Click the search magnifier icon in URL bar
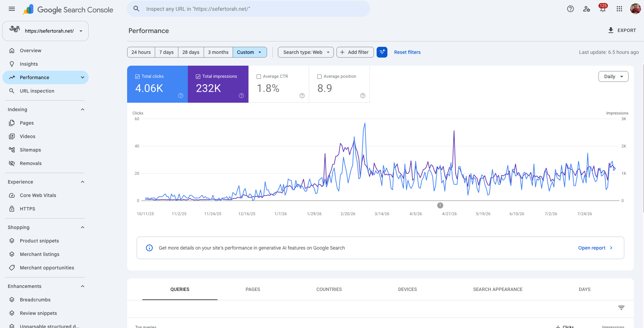 137,9
